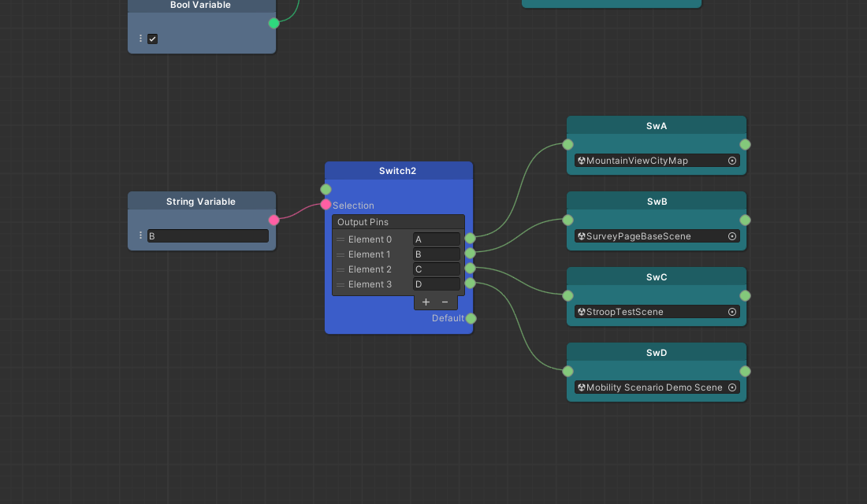
Task: Click the Element 0 output port
Action: tap(470, 238)
